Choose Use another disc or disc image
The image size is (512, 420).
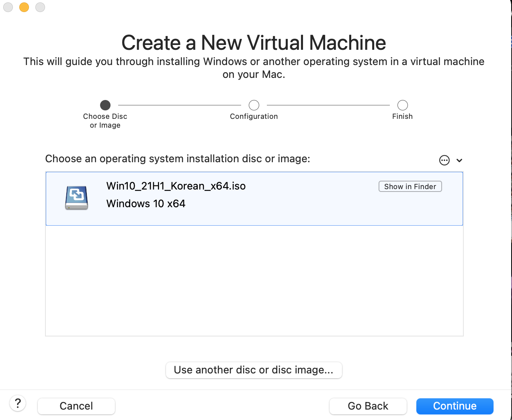[254, 370]
